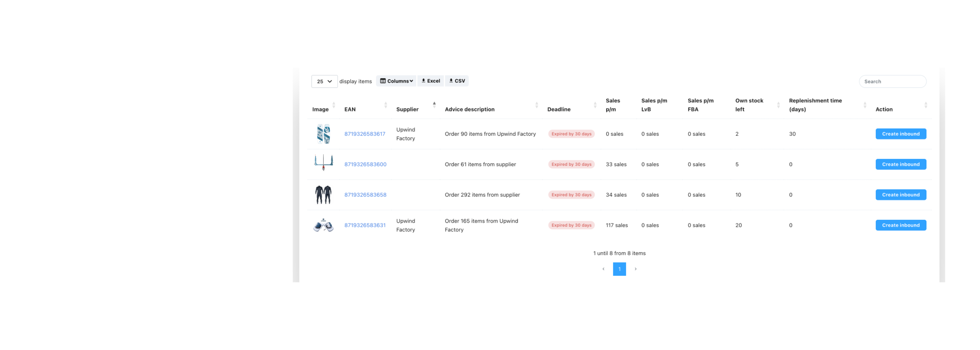Sort by Deadline column arrows

click(x=595, y=105)
